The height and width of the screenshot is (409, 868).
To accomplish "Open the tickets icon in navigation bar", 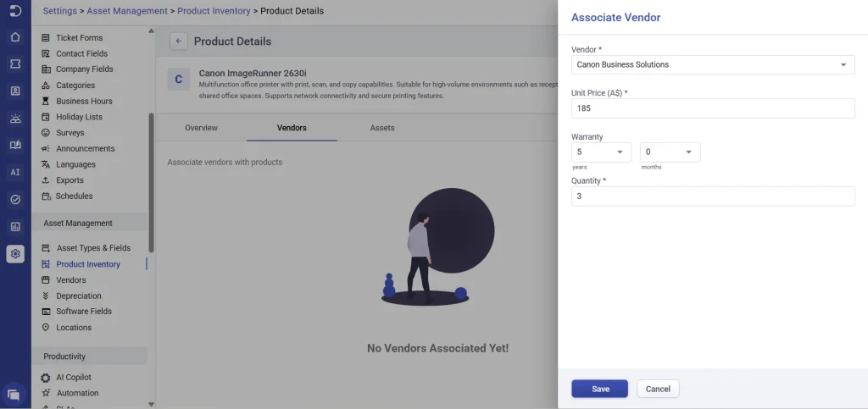I will [x=15, y=64].
